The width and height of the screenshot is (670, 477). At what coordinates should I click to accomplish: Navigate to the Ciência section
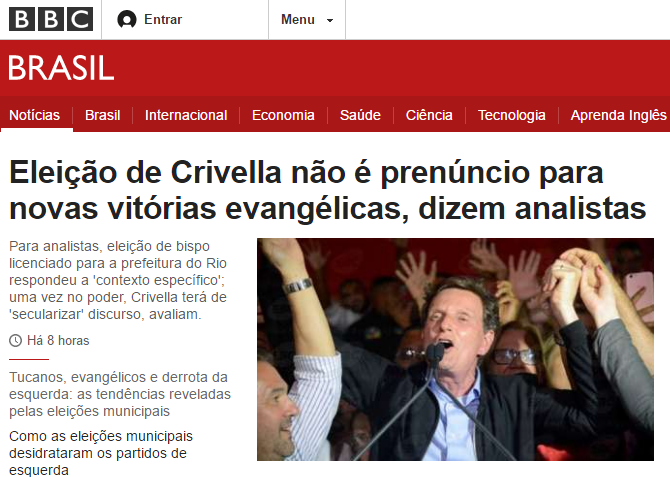[x=429, y=115]
